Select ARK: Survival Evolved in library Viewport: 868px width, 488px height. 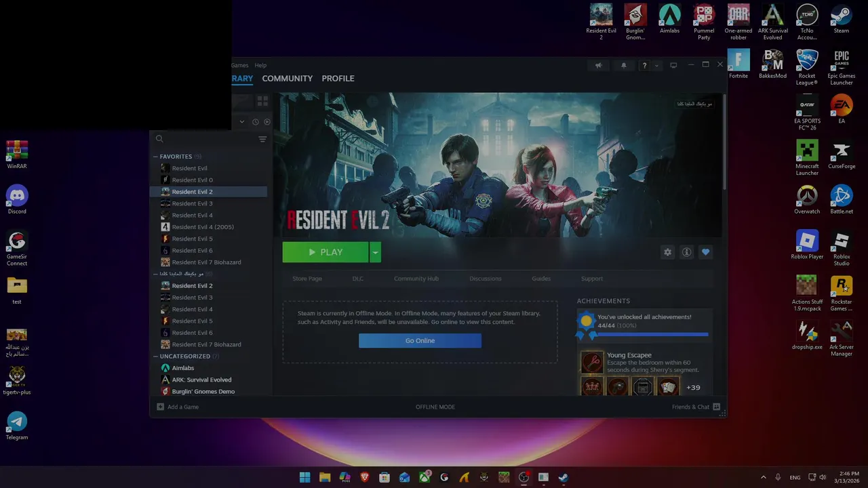tap(201, 380)
